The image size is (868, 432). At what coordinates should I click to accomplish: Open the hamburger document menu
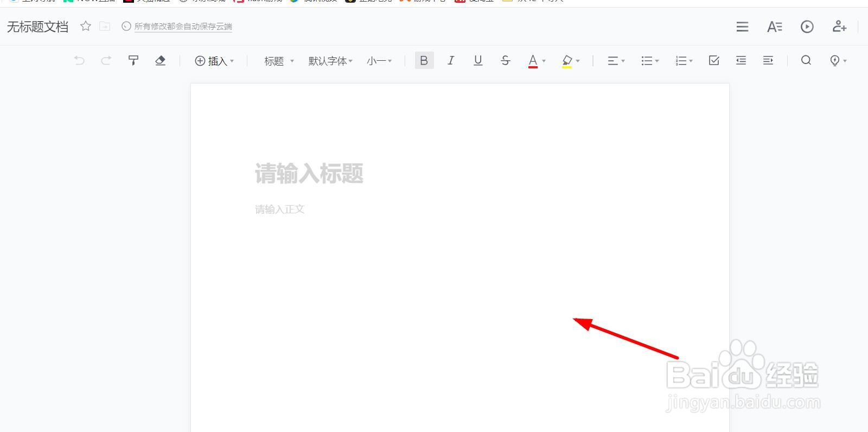click(x=742, y=27)
